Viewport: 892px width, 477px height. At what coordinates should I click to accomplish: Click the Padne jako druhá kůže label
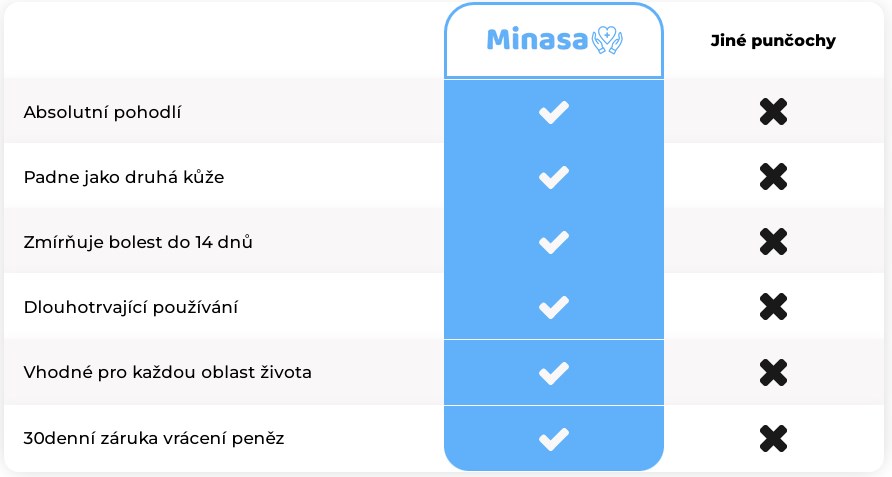124,177
